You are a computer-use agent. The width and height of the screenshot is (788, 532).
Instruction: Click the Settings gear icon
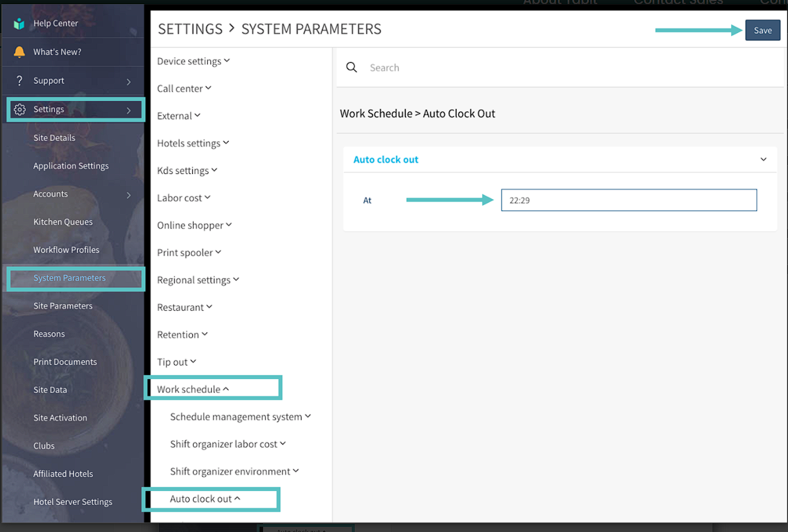click(x=20, y=109)
